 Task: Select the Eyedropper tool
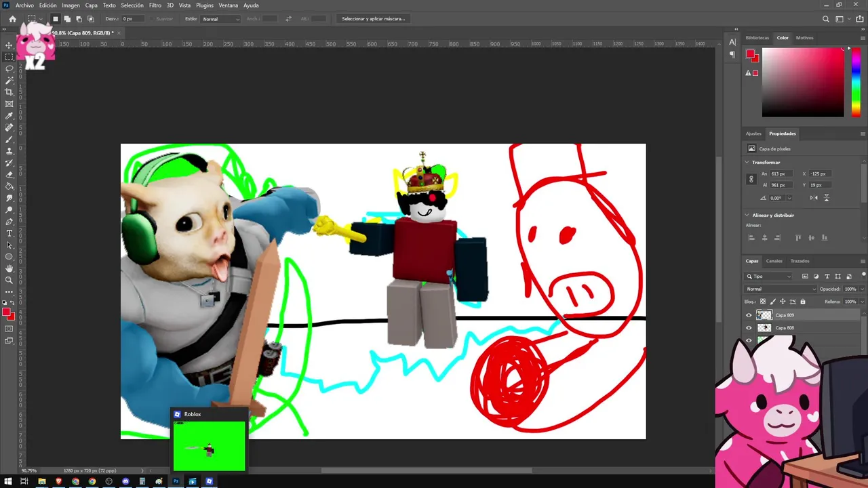pos(9,116)
